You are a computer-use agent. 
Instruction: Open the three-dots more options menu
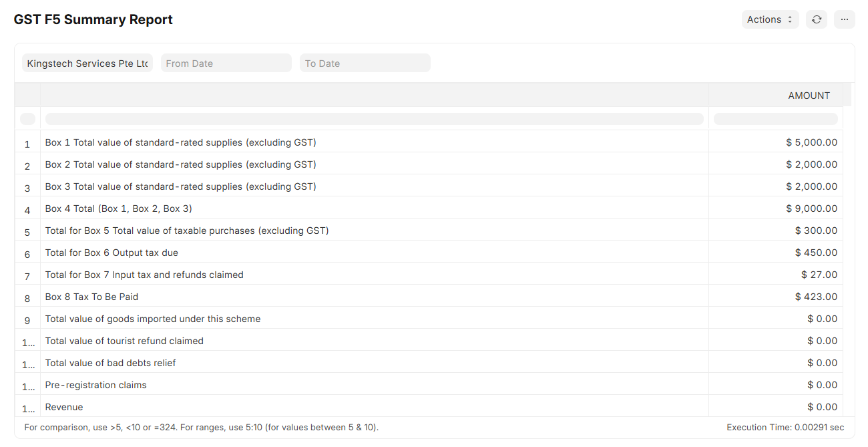click(x=844, y=19)
